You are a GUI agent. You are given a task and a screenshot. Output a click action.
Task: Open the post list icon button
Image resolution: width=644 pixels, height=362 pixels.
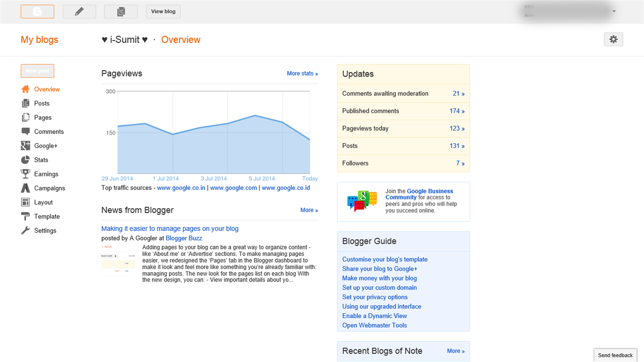pyautogui.click(x=121, y=12)
